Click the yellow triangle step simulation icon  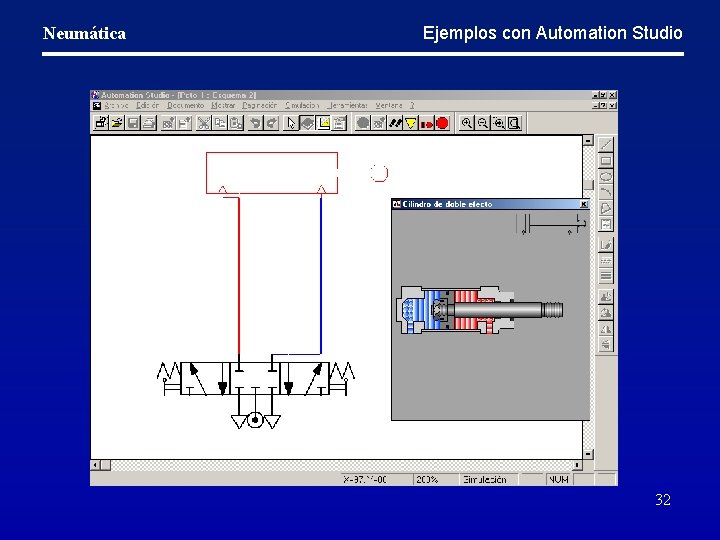click(x=411, y=123)
